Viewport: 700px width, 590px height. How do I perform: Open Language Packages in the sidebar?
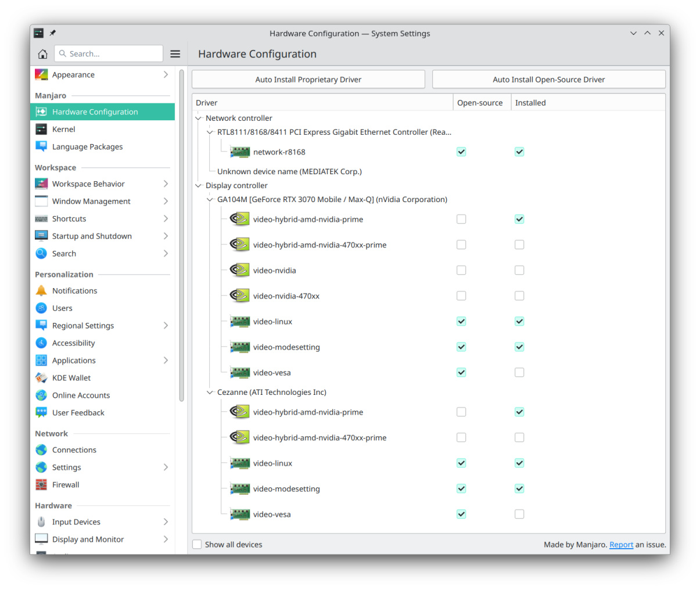coord(87,147)
